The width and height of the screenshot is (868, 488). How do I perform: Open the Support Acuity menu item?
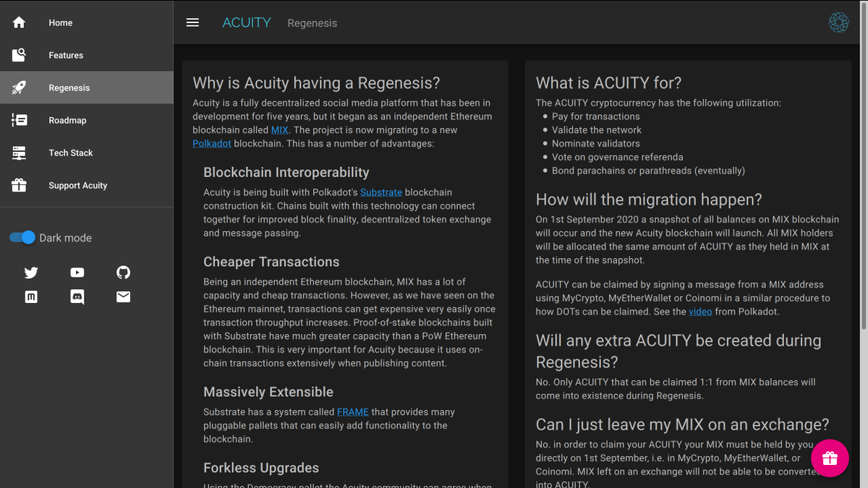(x=87, y=185)
